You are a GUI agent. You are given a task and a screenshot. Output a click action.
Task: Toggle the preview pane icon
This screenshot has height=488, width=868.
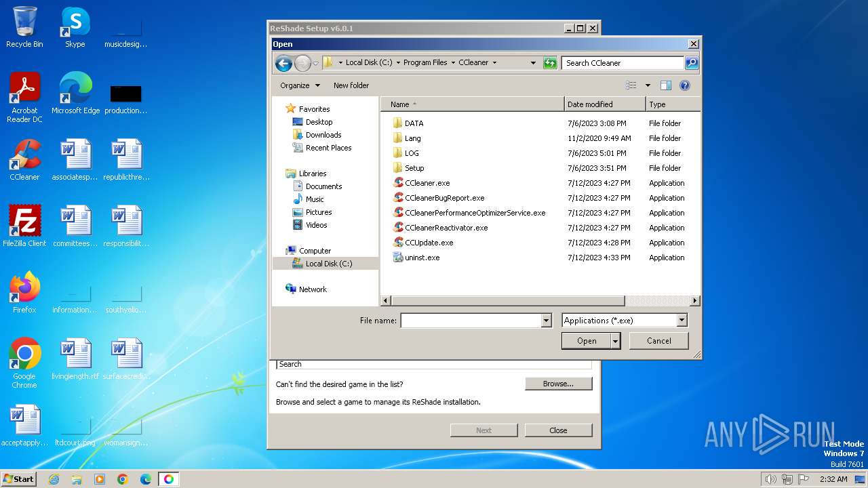(666, 85)
